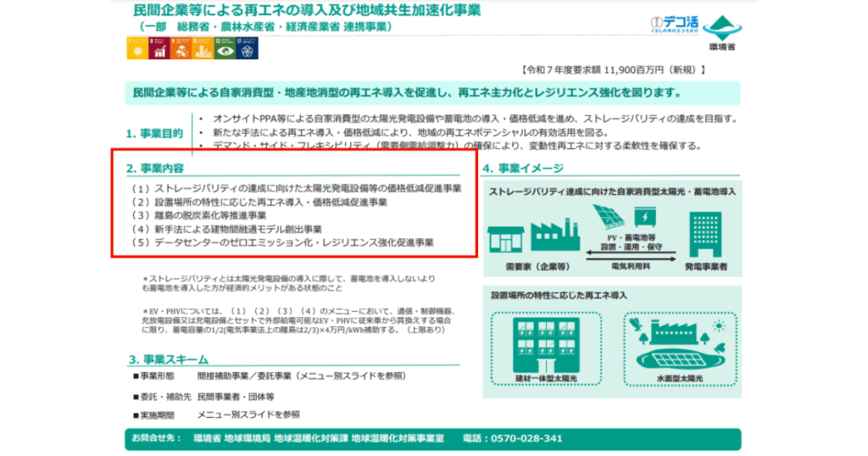This screenshot has width=868, height=456.
Task: Click the tilted solar panel pictogram
Action: 609,217
